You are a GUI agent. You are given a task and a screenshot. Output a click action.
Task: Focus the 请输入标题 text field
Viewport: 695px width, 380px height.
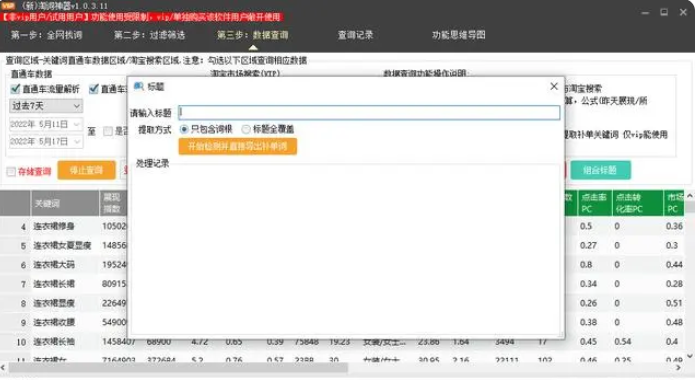coord(369,113)
